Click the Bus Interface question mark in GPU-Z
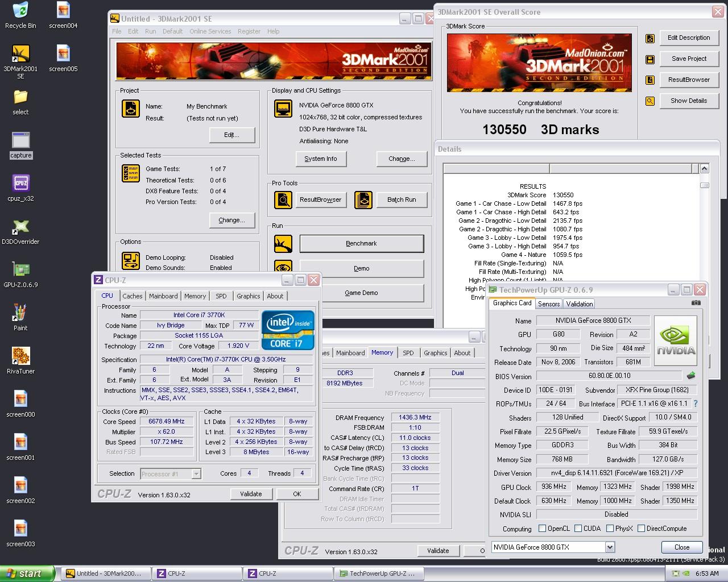 pyautogui.click(x=695, y=404)
